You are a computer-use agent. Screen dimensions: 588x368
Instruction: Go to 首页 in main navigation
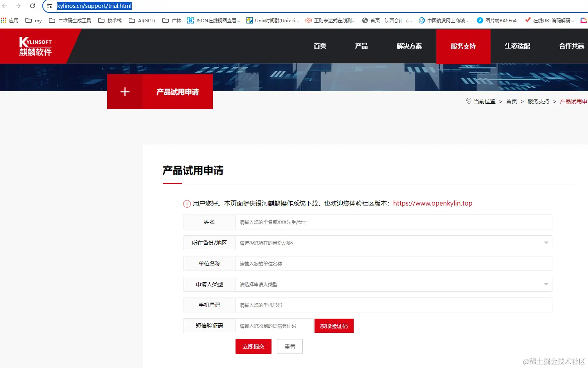pyautogui.click(x=320, y=46)
